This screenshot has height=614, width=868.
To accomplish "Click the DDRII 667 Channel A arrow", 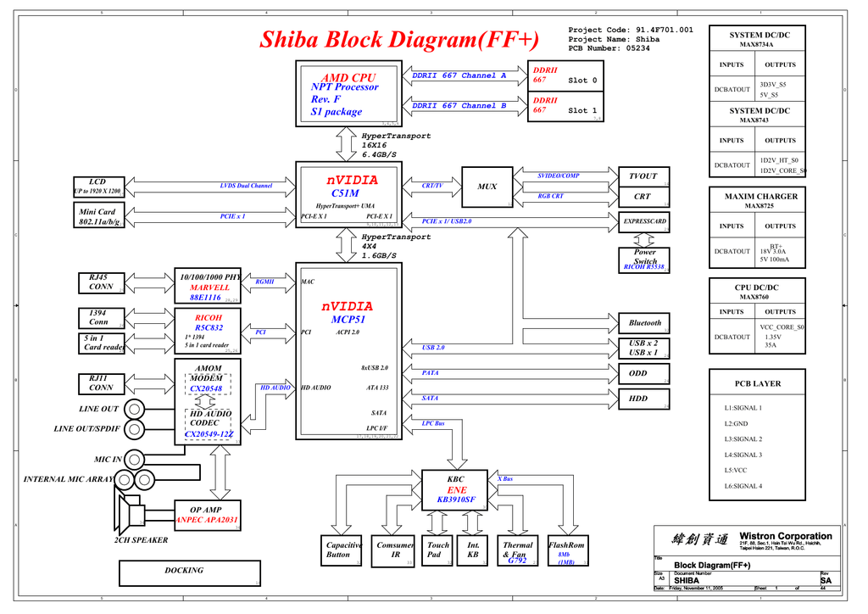I will tap(465, 75).
